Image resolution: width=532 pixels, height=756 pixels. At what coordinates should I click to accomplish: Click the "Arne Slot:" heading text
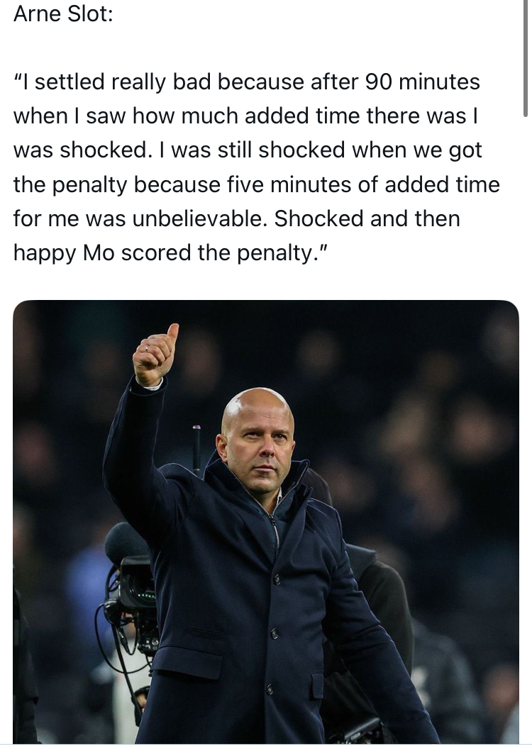click(x=63, y=14)
